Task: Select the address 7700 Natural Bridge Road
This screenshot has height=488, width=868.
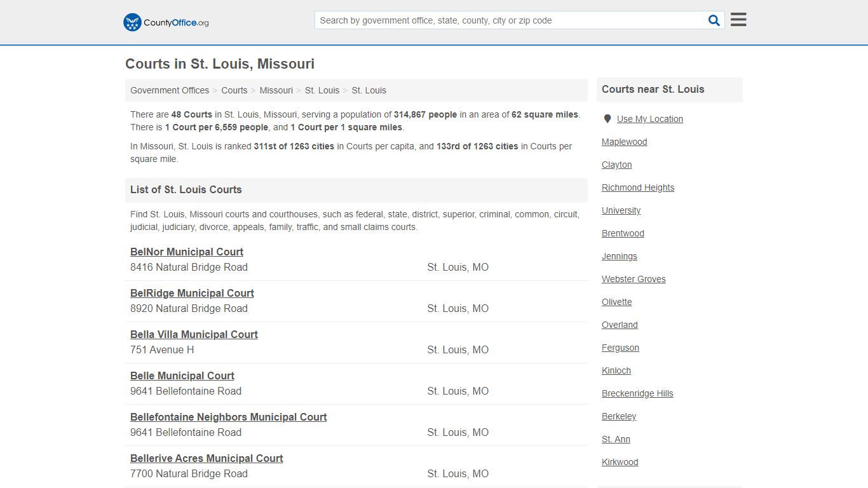Action: [189, 473]
